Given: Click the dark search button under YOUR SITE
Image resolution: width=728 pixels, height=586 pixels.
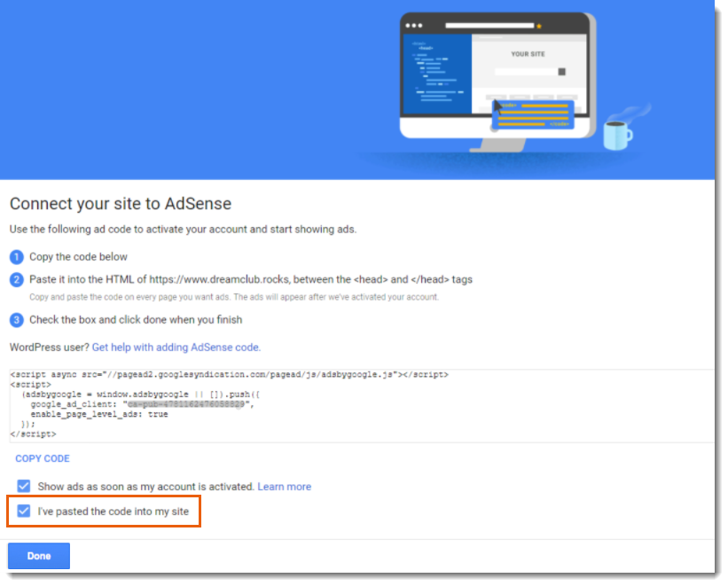Looking at the screenshot, I should click(x=561, y=72).
